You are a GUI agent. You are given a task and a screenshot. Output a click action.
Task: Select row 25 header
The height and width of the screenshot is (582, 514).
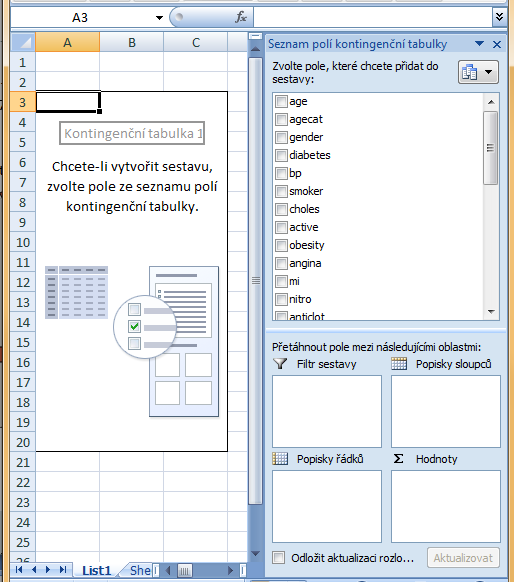(23, 542)
